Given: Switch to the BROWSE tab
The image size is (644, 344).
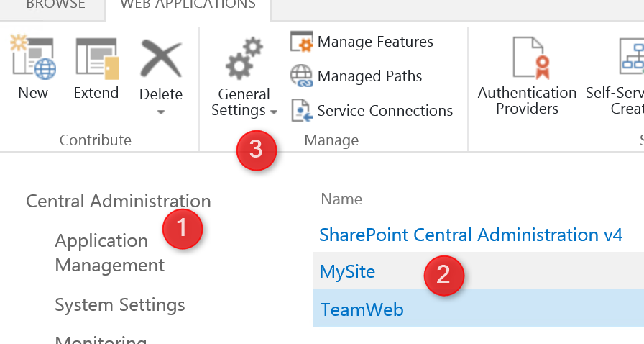Looking at the screenshot, I should [x=55, y=5].
